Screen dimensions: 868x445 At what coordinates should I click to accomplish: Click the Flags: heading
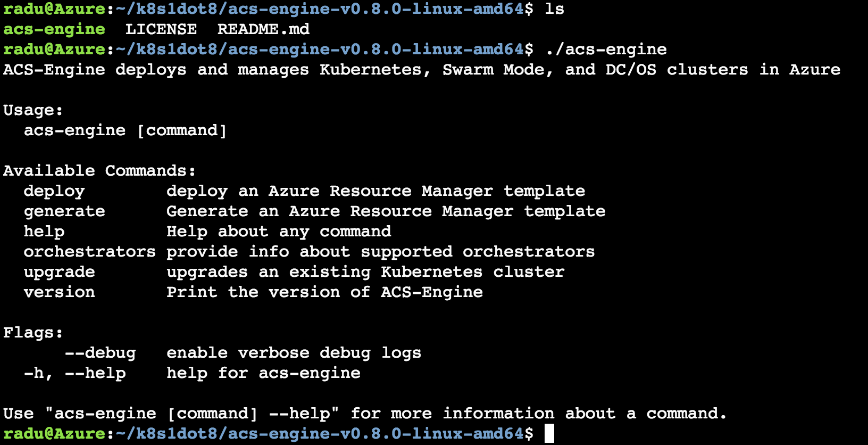click(33, 333)
